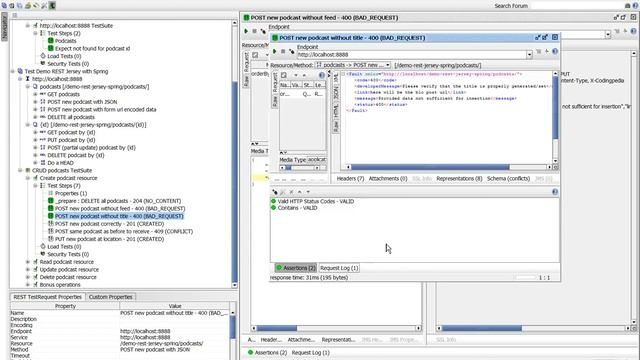This screenshot has height=360, width=640.
Task: Expand the Read podcast resource test case
Action: coord(28,262)
